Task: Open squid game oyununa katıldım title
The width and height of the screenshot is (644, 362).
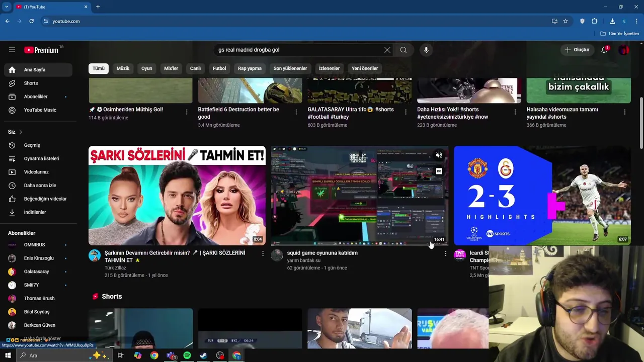Action: [323, 253]
